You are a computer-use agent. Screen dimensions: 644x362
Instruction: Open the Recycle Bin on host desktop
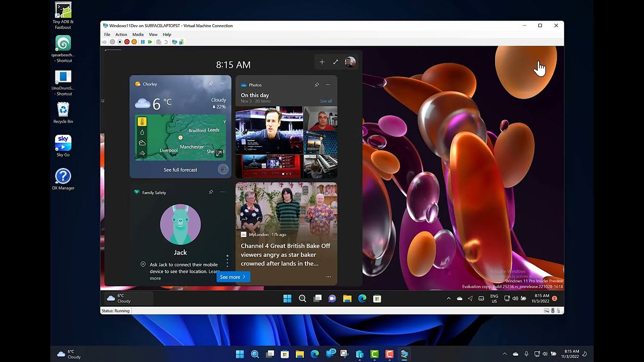tap(63, 113)
